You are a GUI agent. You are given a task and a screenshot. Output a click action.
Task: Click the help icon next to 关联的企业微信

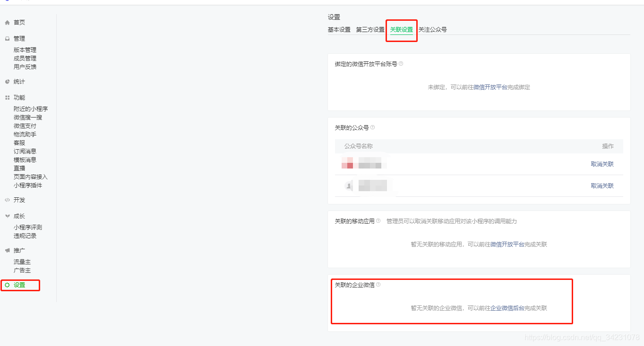(x=377, y=285)
